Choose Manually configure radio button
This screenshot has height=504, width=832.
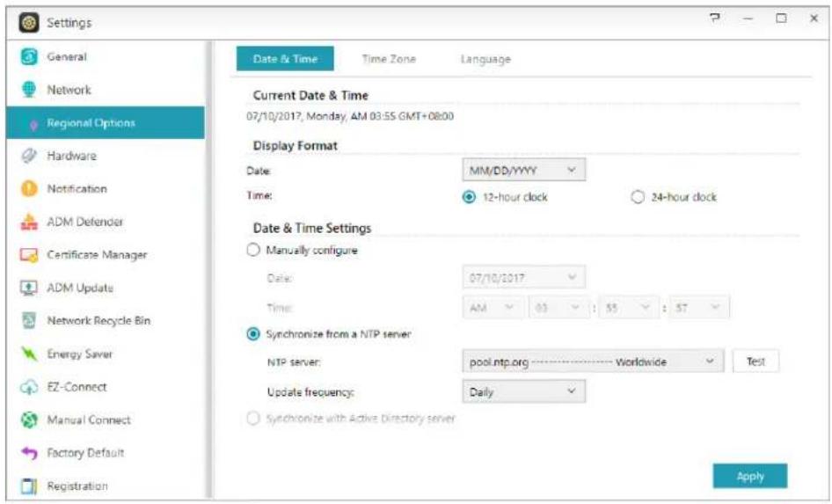click(253, 250)
